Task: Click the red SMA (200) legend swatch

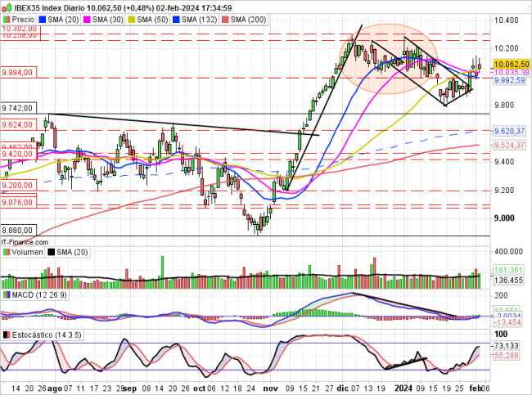Action: click(226, 18)
